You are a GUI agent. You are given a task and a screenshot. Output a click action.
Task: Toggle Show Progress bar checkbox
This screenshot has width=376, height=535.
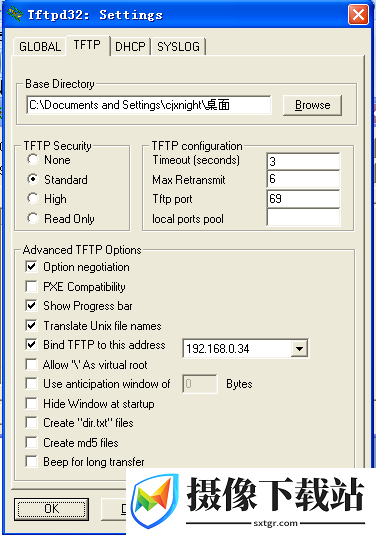[x=31, y=305]
